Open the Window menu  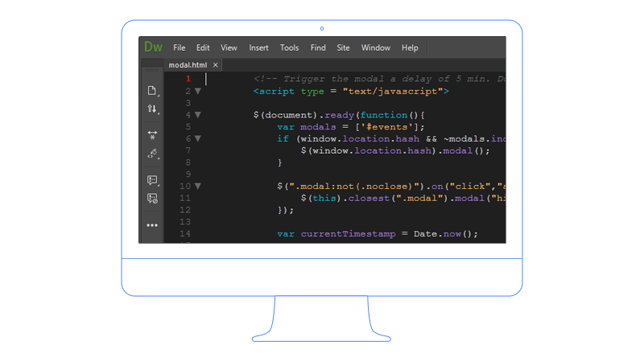point(375,48)
